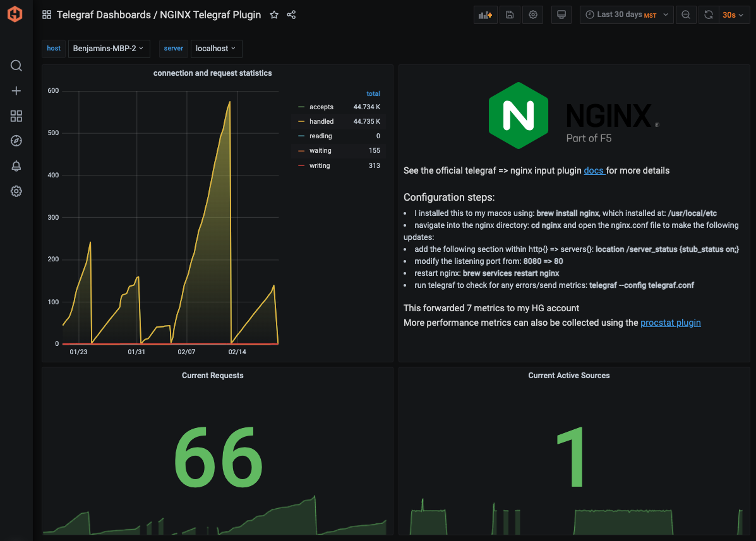Change the writing series red color swatch
Image resolution: width=756 pixels, height=541 pixels.
pyautogui.click(x=301, y=166)
